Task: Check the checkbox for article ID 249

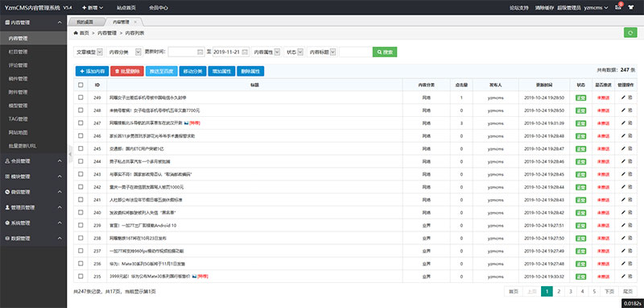Action: point(80,98)
